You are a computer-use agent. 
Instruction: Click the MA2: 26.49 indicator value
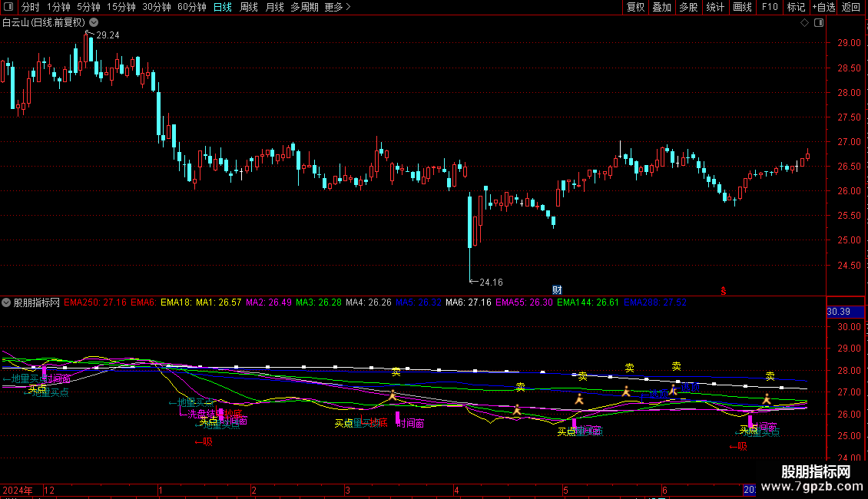[269, 302]
